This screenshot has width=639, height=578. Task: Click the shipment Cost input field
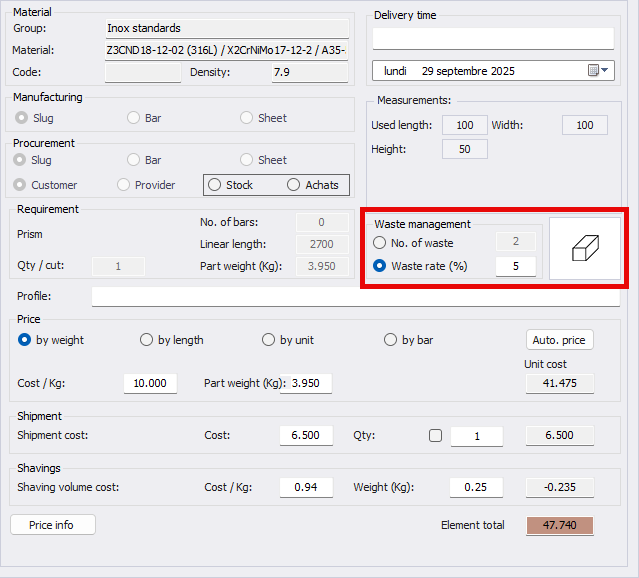click(x=306, y=436)
